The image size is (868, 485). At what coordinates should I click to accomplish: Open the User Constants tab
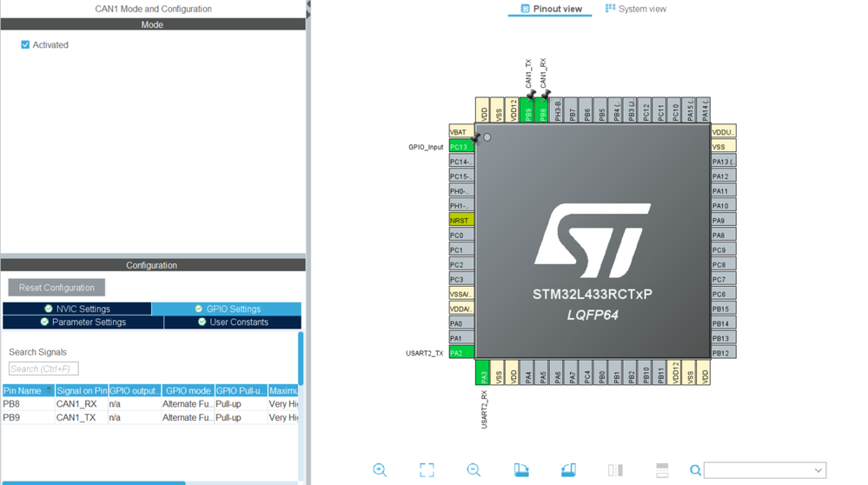pyautogui.click(x=233, y=322)
